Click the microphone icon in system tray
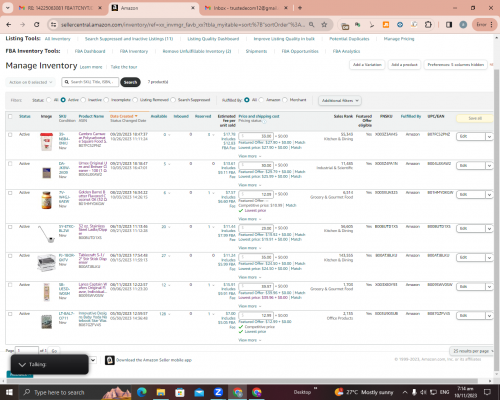 (x=414, y=392)
